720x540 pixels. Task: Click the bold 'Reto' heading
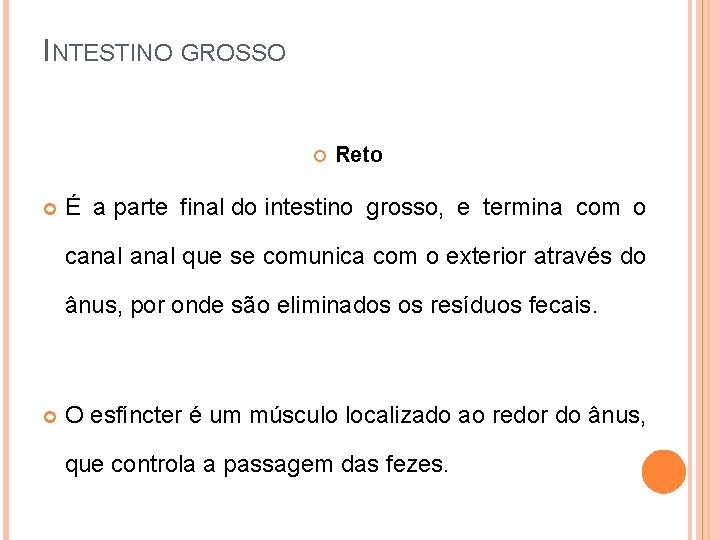(x=359, y=155)
